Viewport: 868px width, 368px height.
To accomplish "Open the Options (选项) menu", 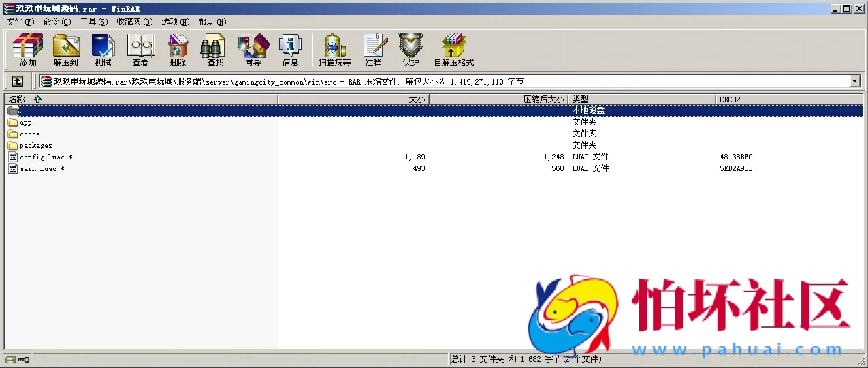I will [x=175, y=22].
